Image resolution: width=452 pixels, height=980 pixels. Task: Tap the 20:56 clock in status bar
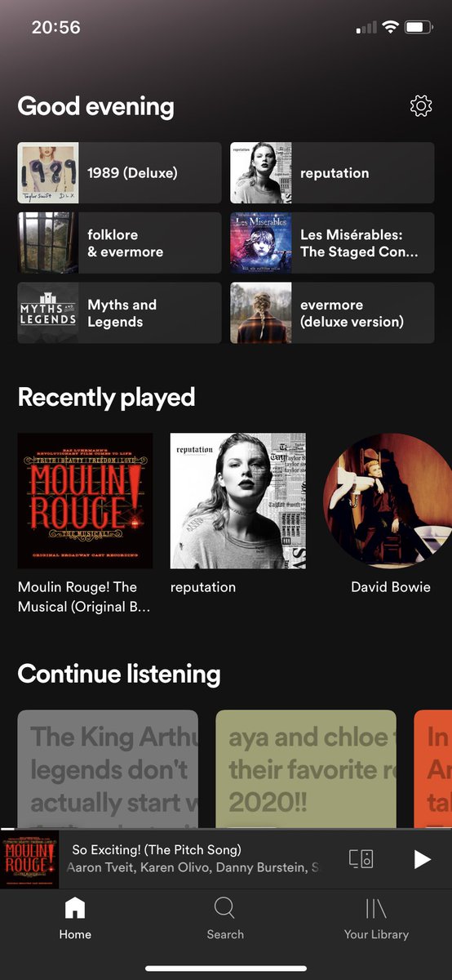click(55, 27)
